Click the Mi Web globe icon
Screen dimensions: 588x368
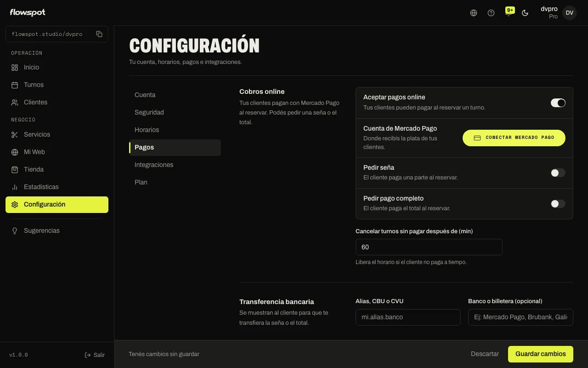click(x=15, y=152)
